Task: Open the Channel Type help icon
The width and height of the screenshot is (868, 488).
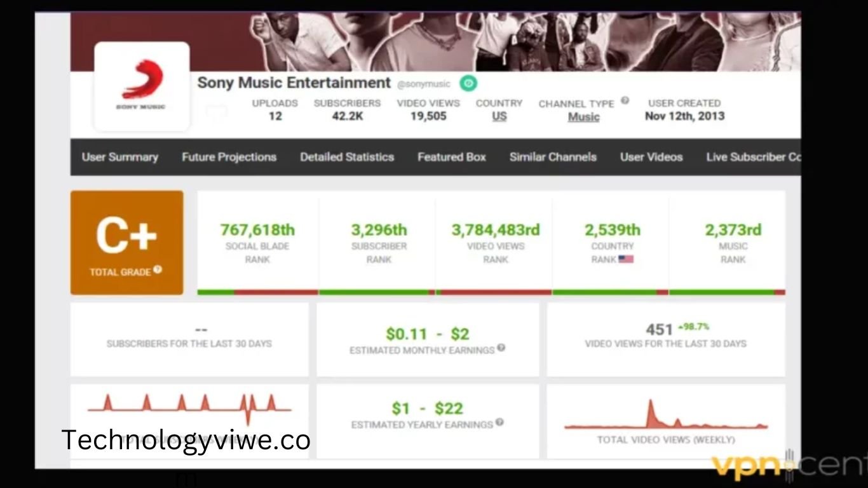Action: click(x=625, y=100)
